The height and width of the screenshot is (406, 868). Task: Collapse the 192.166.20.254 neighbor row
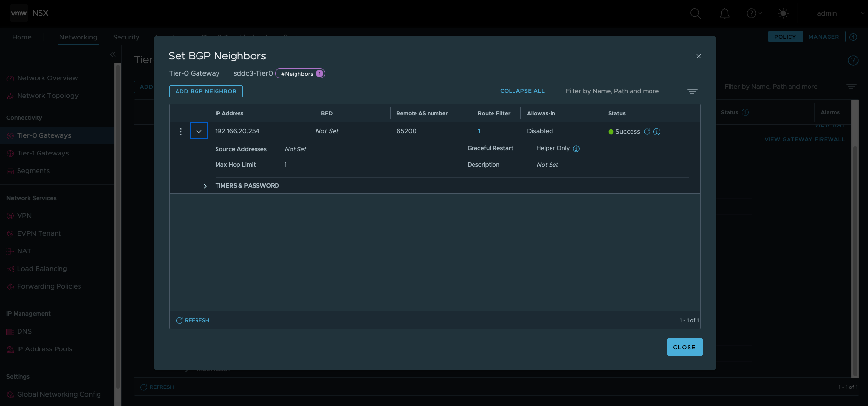click(199, 131)
